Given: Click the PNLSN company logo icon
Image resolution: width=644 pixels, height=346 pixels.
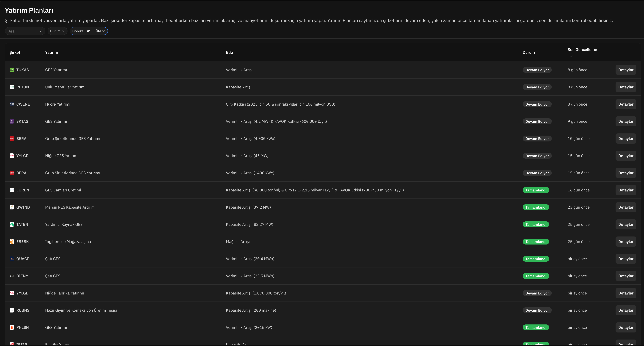Looking at the screenshot, I should 12,328.
